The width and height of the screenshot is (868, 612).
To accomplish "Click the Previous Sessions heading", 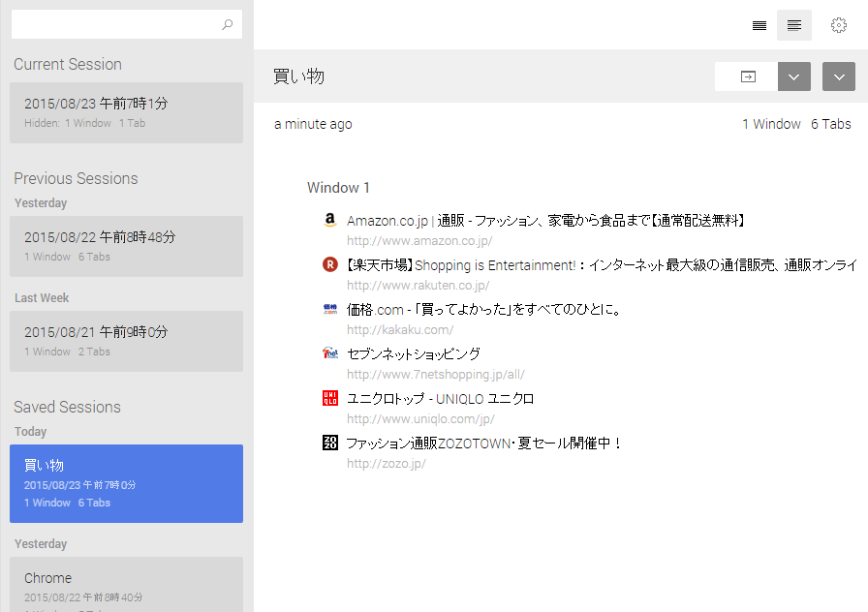I will click(x=76, y=178).
